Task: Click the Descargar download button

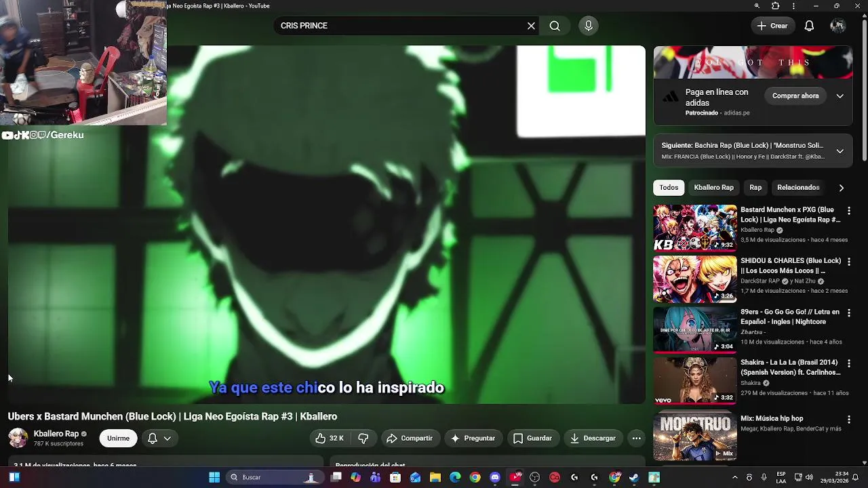Action: pos(593,439)
